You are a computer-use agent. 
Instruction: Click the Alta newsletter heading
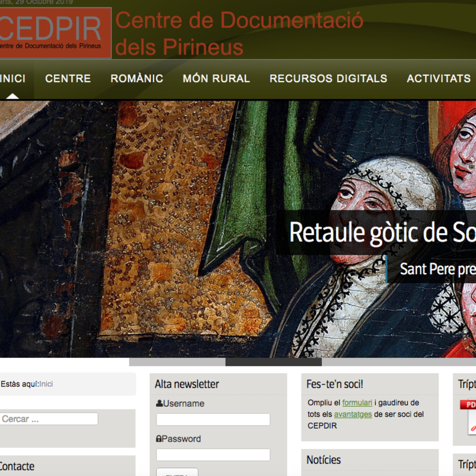pyautogui.click(x=187, y=384)
